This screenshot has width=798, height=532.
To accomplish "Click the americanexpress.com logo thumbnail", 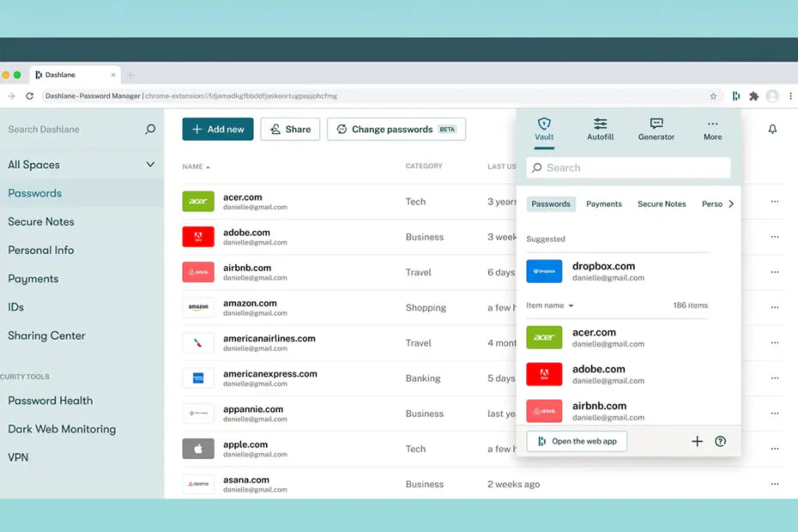I will click(x=198, y=378).
